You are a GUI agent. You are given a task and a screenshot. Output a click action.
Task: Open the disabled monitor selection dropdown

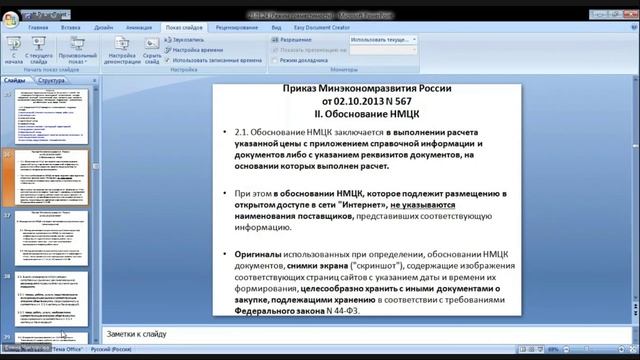(383, 50)
